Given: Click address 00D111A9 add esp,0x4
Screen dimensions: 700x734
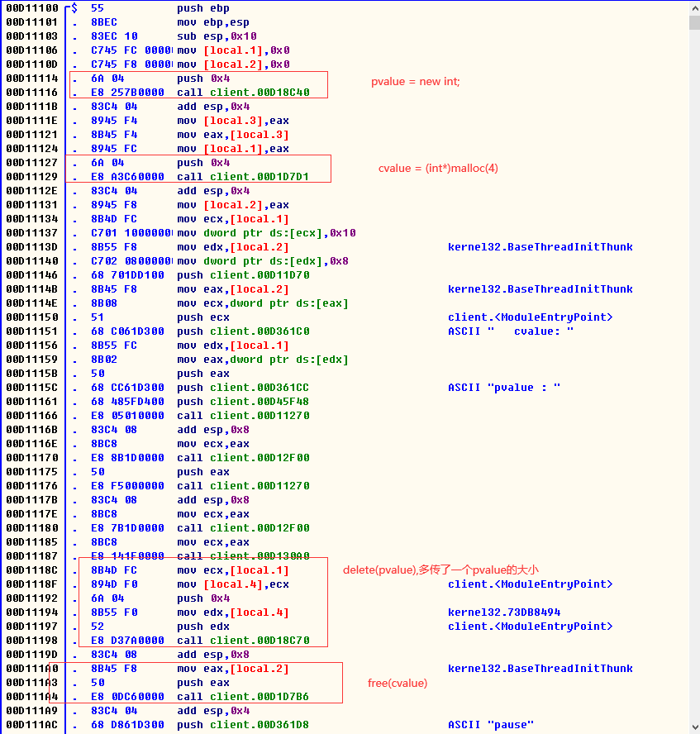Looking at the screenshot, I should click(x=31, y=710).
